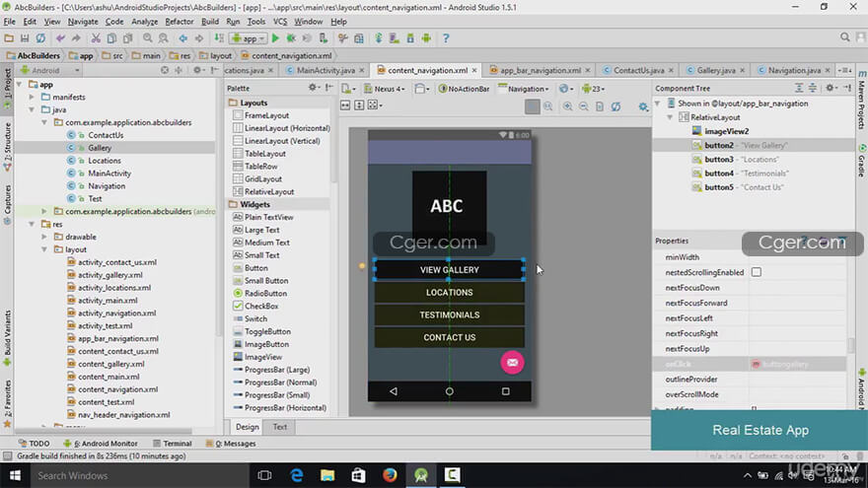868x488 pixels.
Task: Switch to MainActivity.java tab
Action: pyautogui.click(x=325, y=70)
